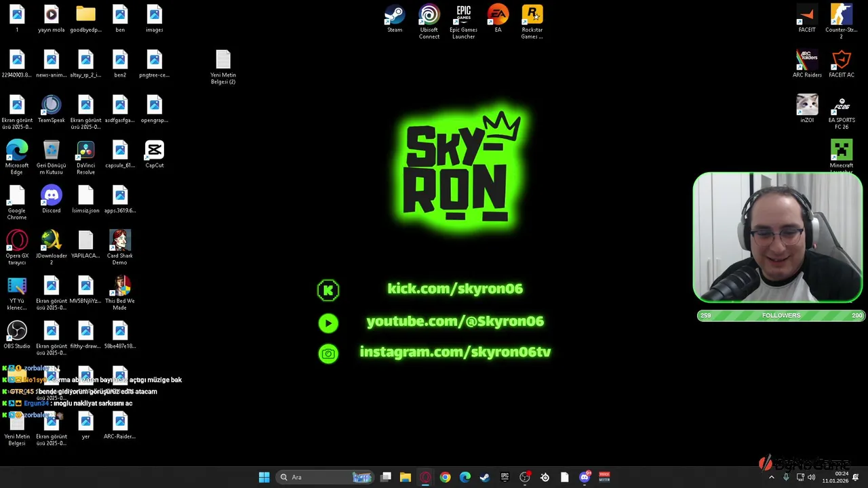Select the FACEIT desktop shortcut
The width and height of the screenshot is (868, 488).
pos(807,19)
